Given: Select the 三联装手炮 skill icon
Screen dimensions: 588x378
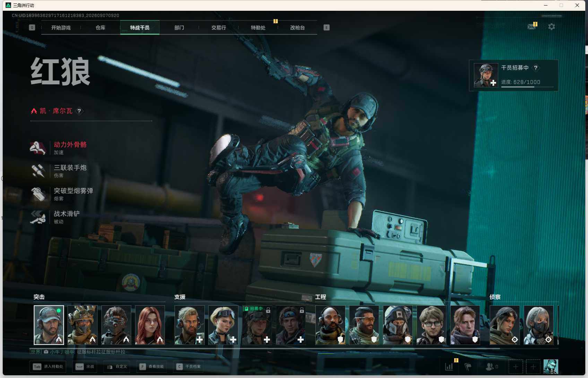Looking at the screenshot, I should (x=38, y=171).
